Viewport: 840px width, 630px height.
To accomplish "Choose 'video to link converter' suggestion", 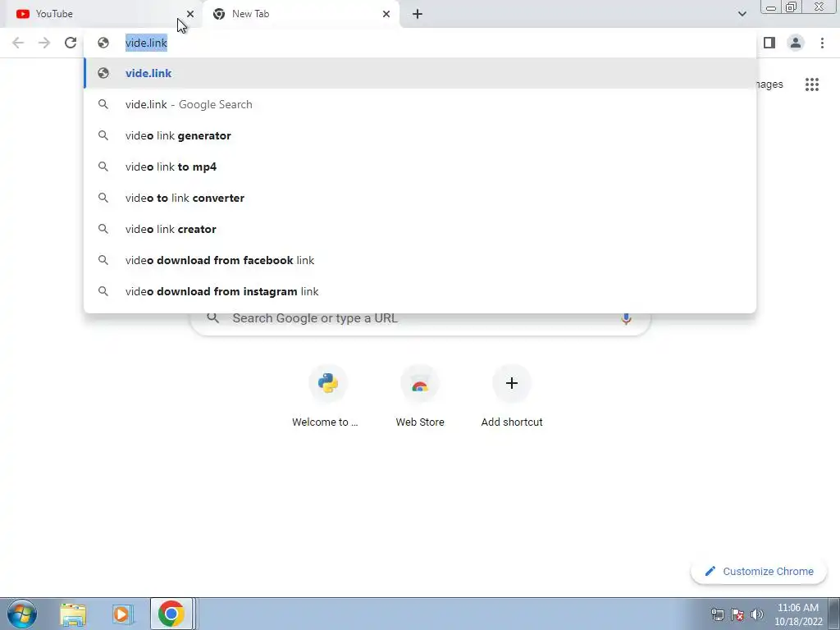I will tap(420, 198).
